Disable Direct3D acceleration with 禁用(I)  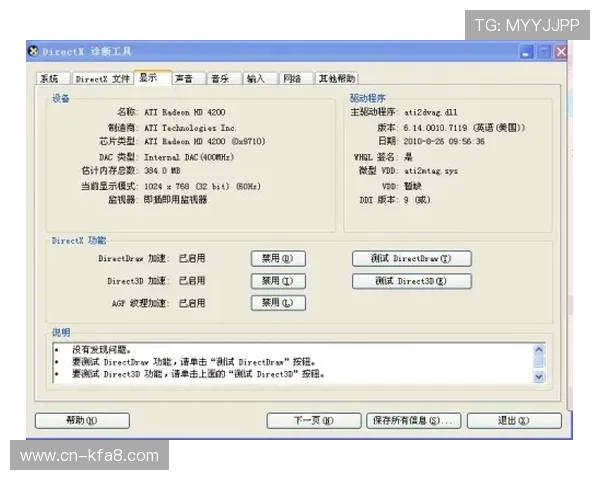coord(277,281)
